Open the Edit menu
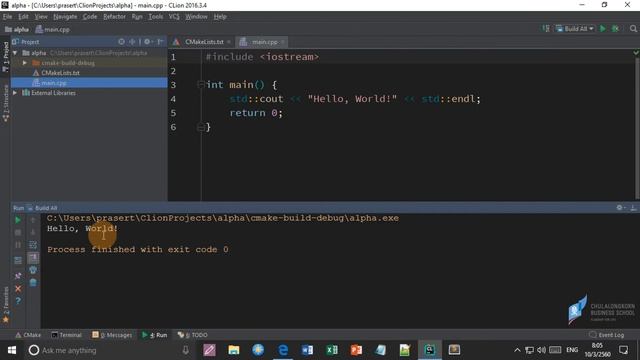The height and width of the screenshot is (360, 640). pyautogui.click(x=23, y=17)
